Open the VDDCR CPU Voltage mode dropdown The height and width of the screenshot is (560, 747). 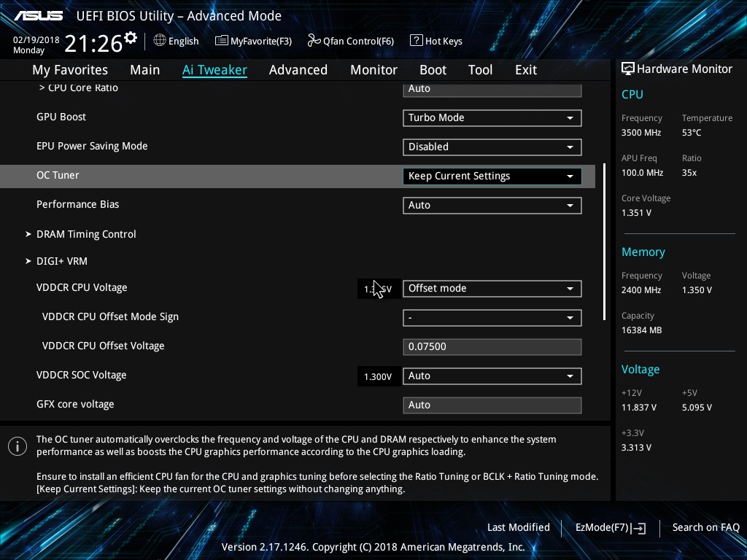492,289
